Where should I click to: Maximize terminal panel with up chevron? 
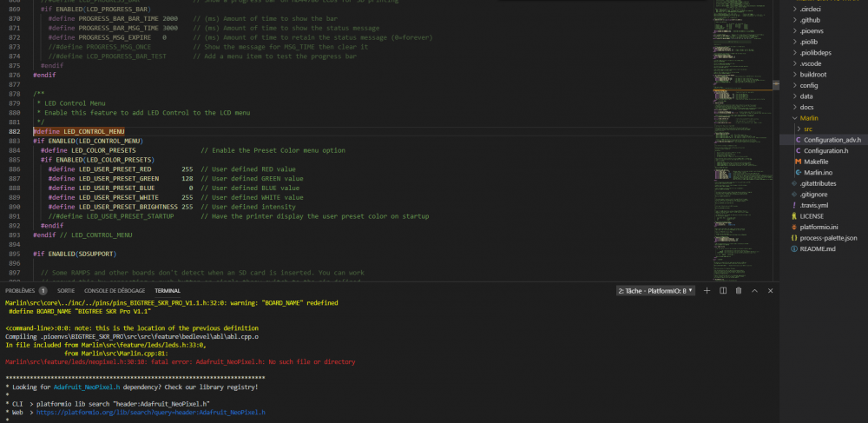(754, 290)
